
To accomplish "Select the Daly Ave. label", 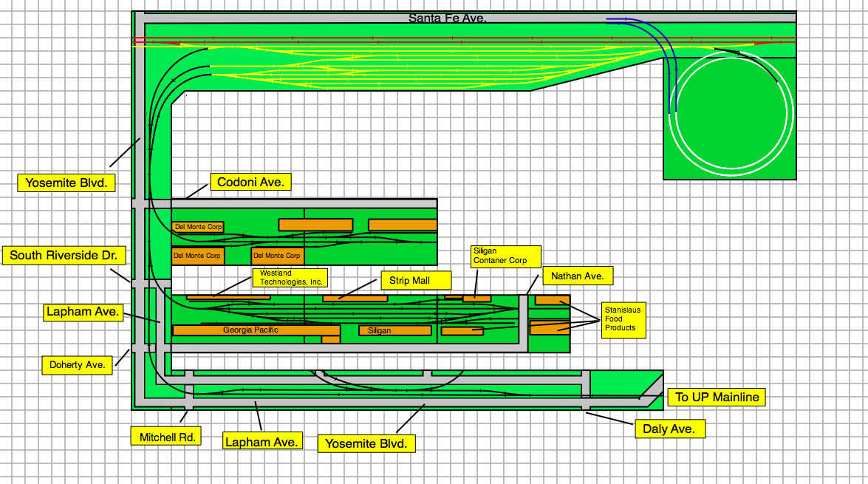I will 669,429.
